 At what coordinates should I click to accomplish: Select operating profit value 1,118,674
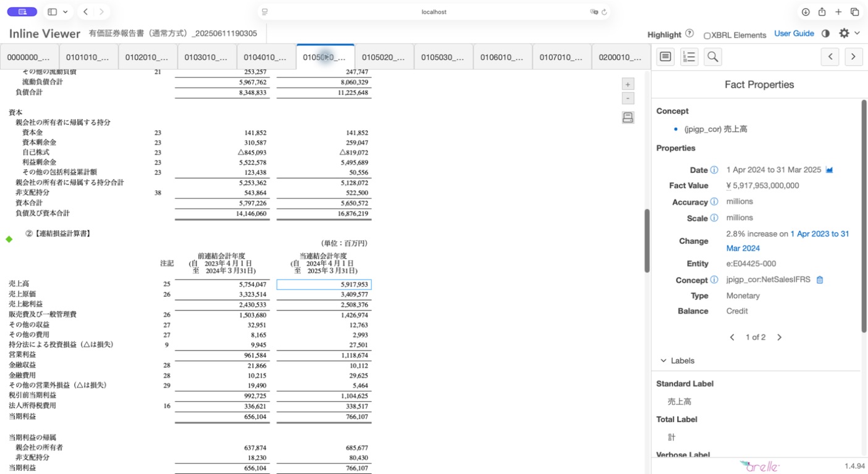point(354,355)
